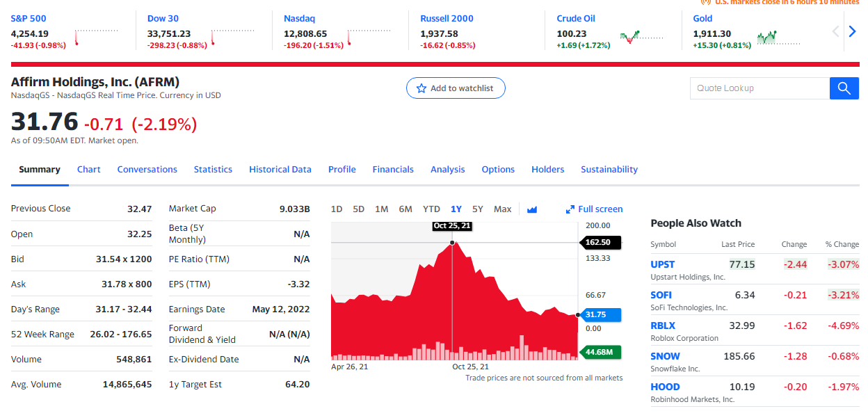Select the 5D chart range
The height and width of the screenshot is (418, 868).
click(359, 209)
